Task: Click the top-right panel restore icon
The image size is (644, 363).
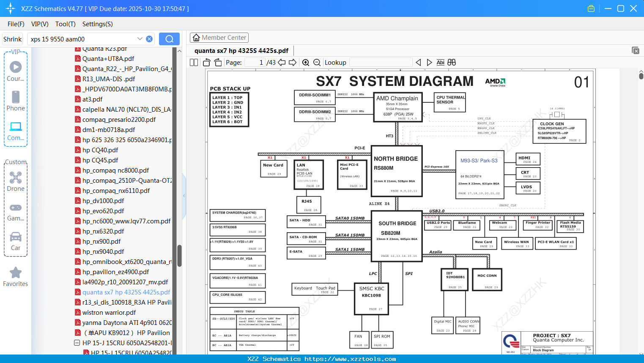Action: (x=635, y=50)
